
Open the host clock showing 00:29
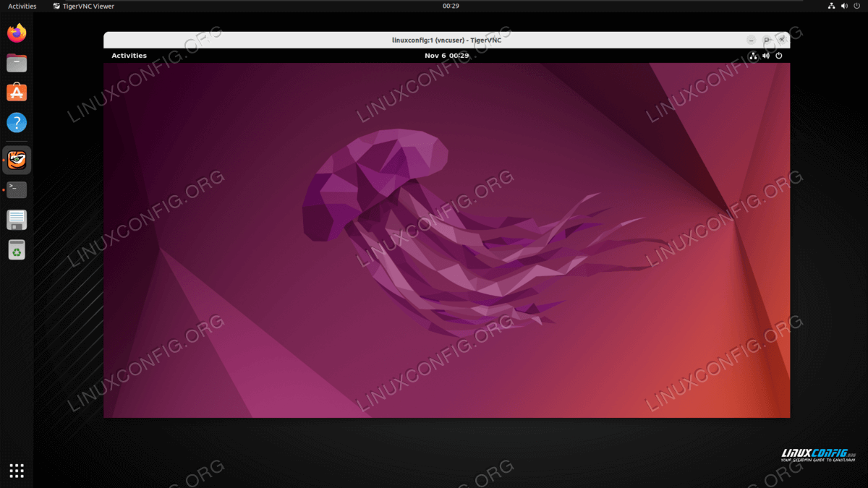(451, 6)
